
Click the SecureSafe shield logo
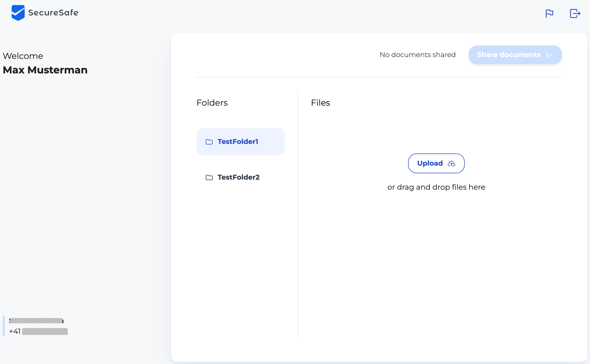18,13
